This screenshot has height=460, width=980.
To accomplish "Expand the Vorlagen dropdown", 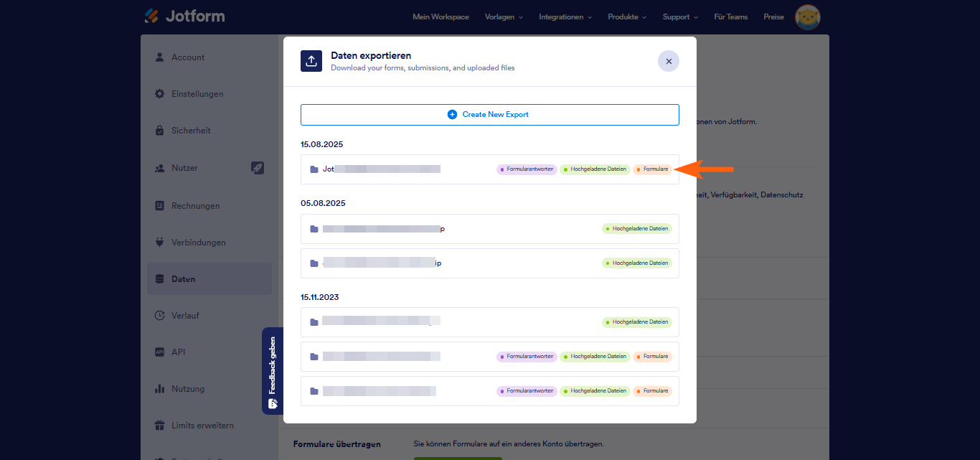I will click(504, 17).
